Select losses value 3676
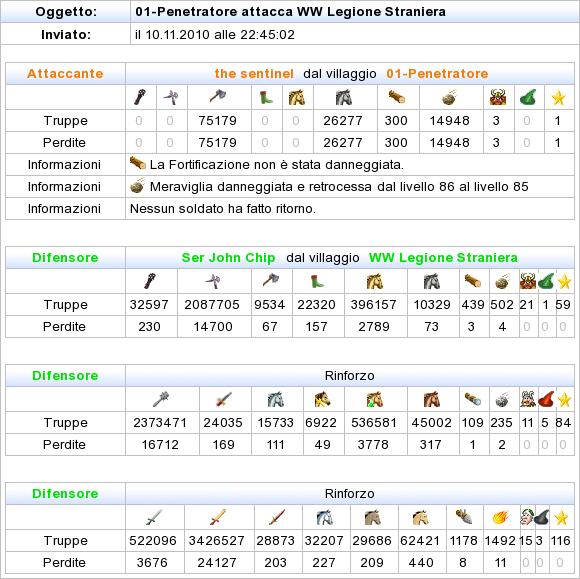This screenshot has height=579, width=580. (152, 563)
